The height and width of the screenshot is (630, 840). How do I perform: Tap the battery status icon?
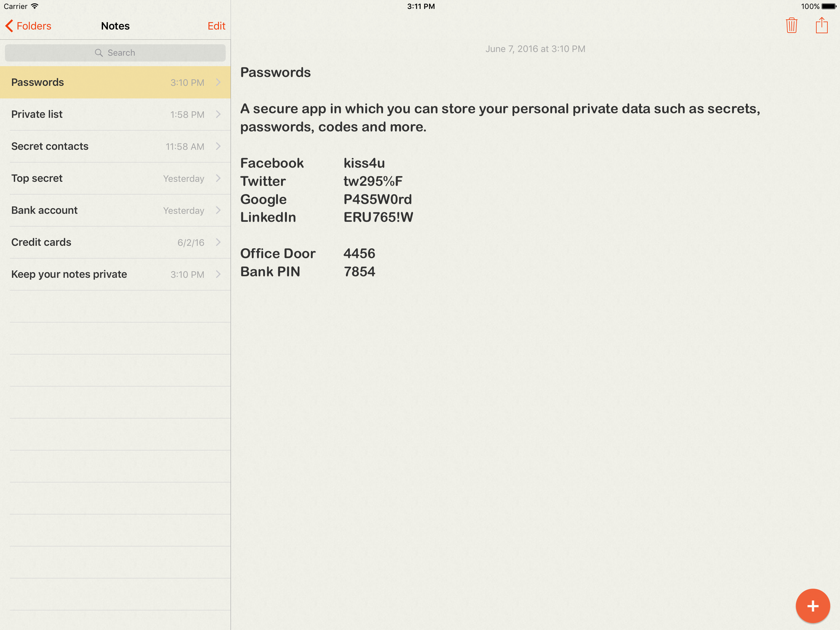[x=829, y=6]
